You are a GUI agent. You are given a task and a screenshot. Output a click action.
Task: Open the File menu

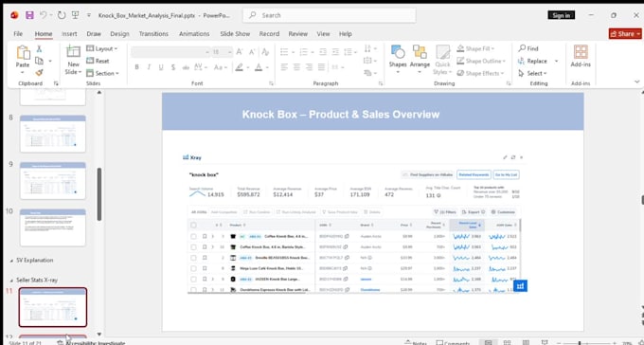18,34
